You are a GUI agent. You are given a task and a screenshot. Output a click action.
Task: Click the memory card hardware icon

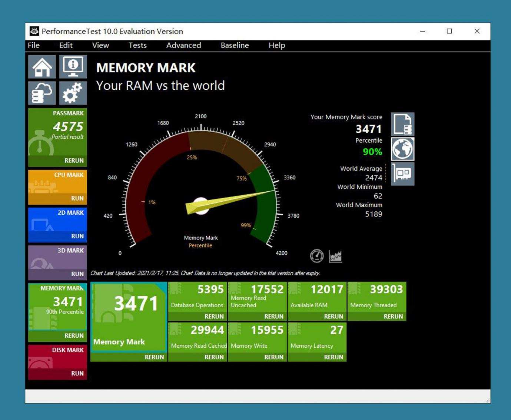tap(402, 173)
